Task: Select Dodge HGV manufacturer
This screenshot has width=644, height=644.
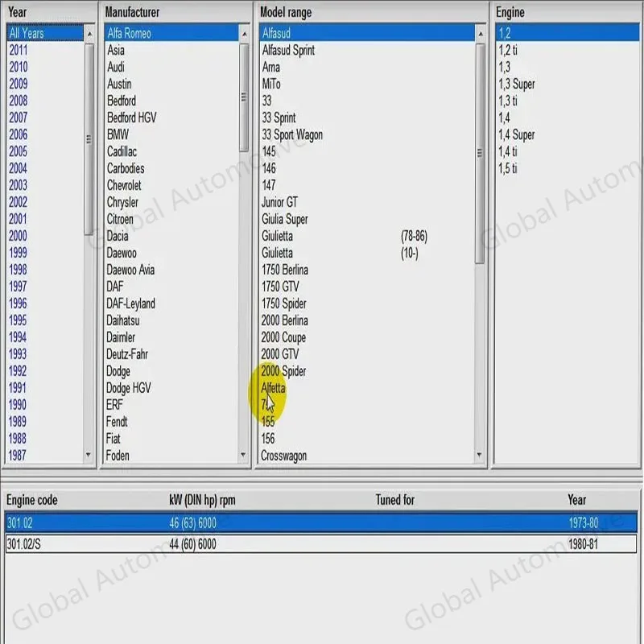Action: click(129, 388)
